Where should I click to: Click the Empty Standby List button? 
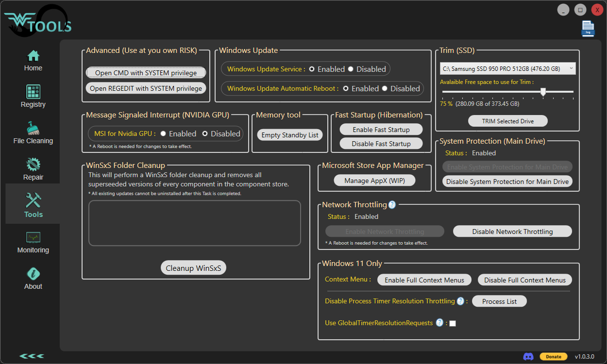click(289, 134)
